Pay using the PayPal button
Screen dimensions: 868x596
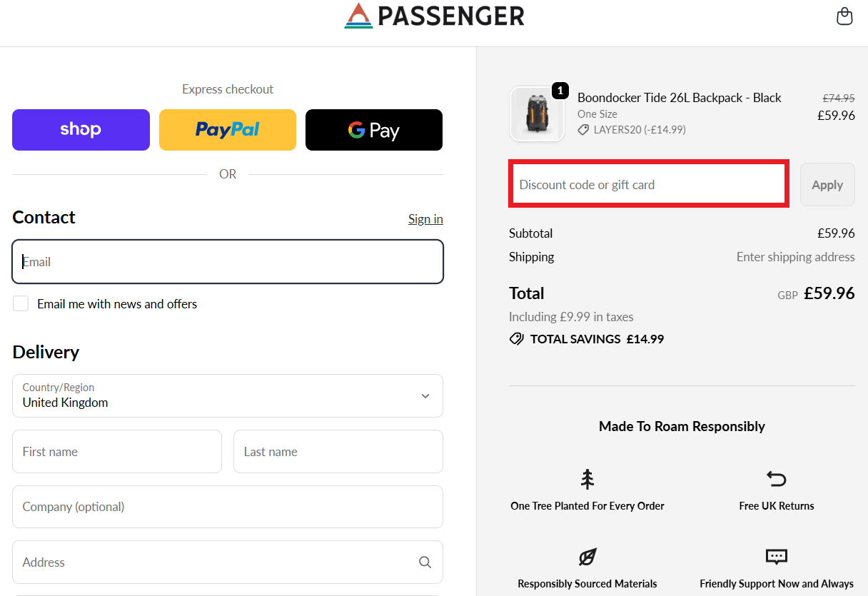pyautogui.click(x=227, y=130)
